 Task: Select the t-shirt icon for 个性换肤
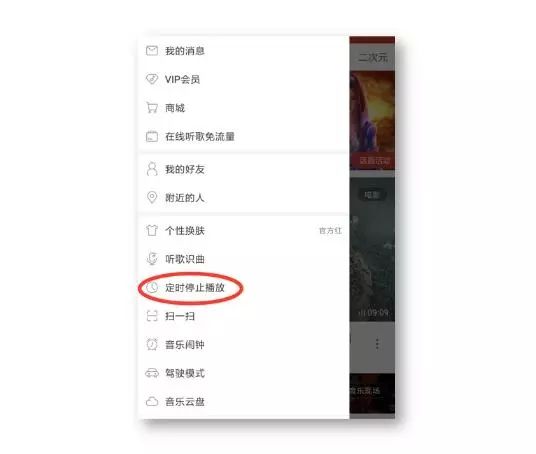click(152, 230)
